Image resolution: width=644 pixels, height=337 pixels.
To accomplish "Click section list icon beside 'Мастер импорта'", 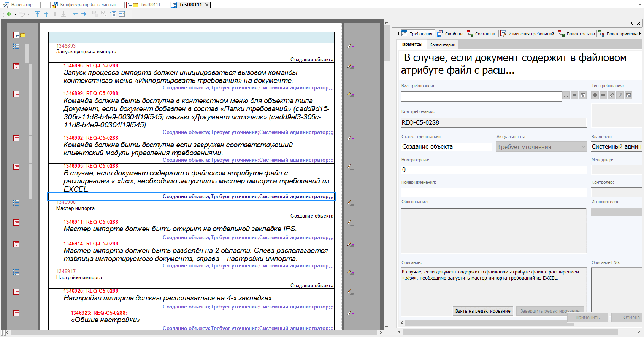I will (16, 203).
